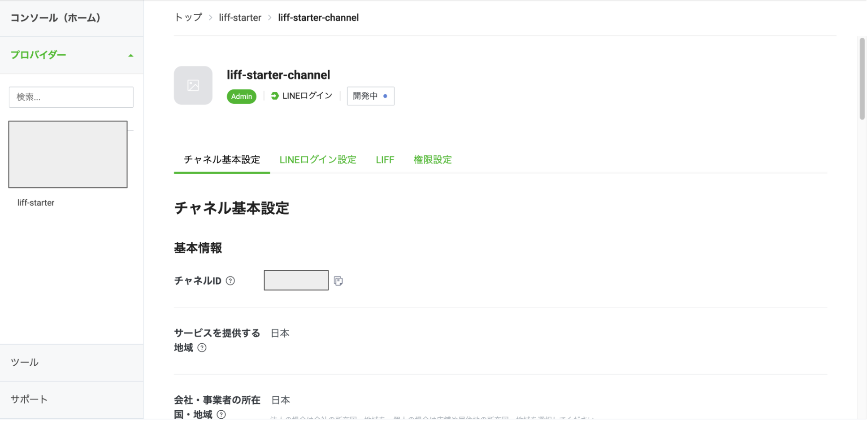Click the LINEログイン channel type icon

point(274,95)
